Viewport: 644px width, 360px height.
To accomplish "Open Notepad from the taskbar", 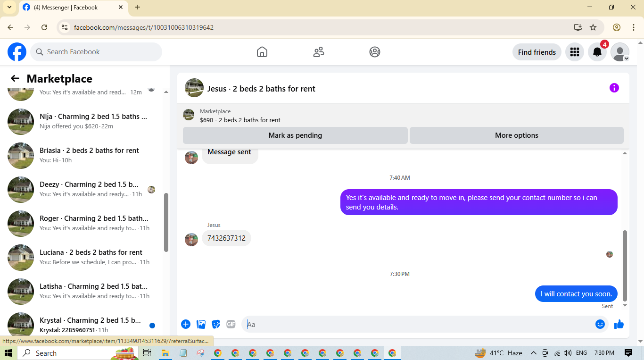I will pos(183,353).
